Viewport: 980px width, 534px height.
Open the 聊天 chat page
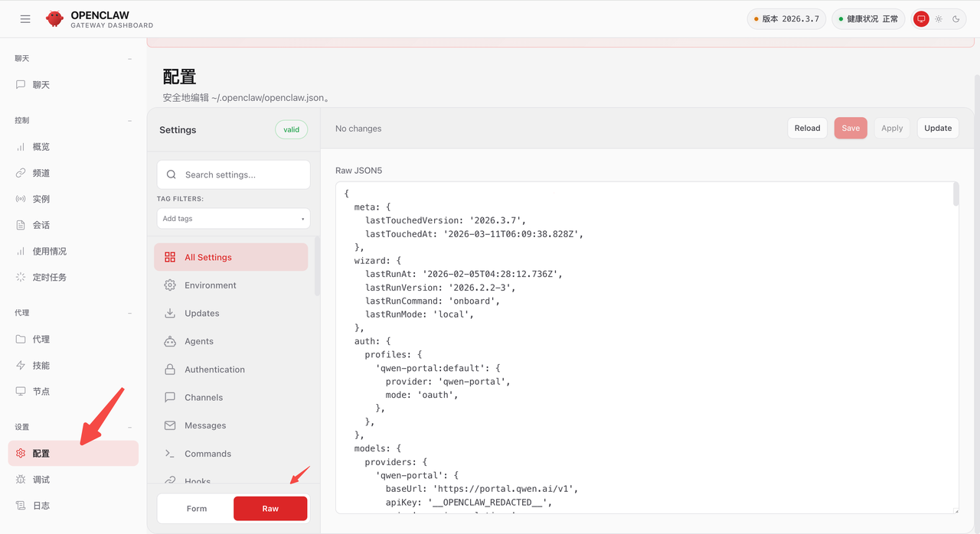41,85
